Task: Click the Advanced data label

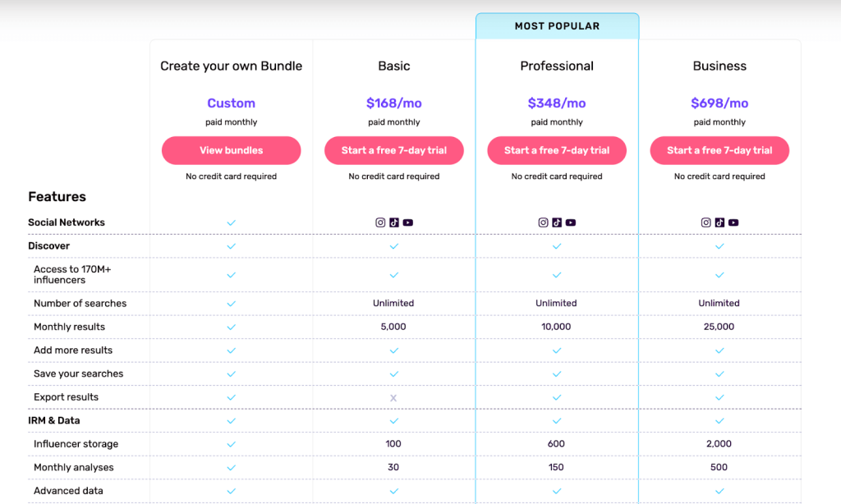Action: 68,491
